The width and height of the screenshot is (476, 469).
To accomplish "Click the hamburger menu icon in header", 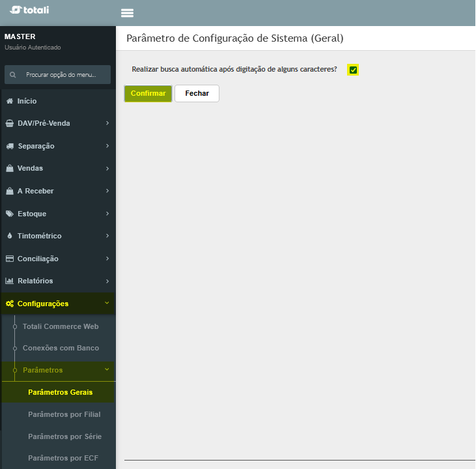I will [x=127, y=13].
